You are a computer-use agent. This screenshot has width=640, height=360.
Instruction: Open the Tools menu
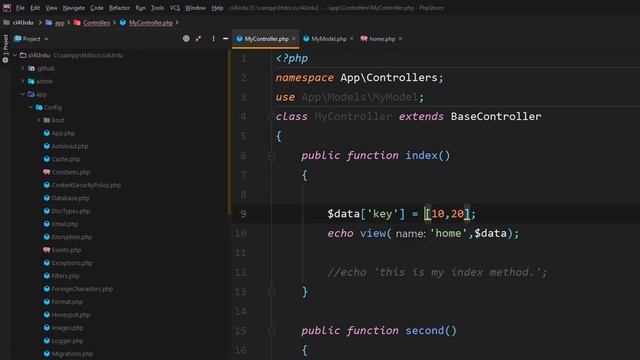157,8
